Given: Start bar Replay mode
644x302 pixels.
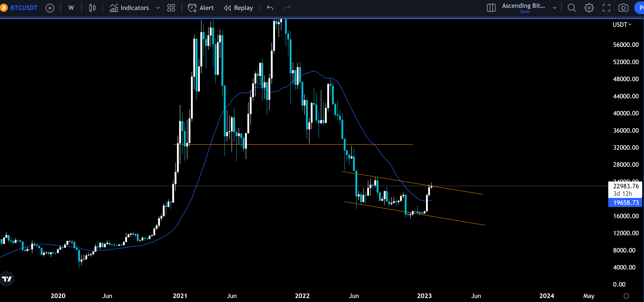Looking at the screenshot, I should pos(238,8).
